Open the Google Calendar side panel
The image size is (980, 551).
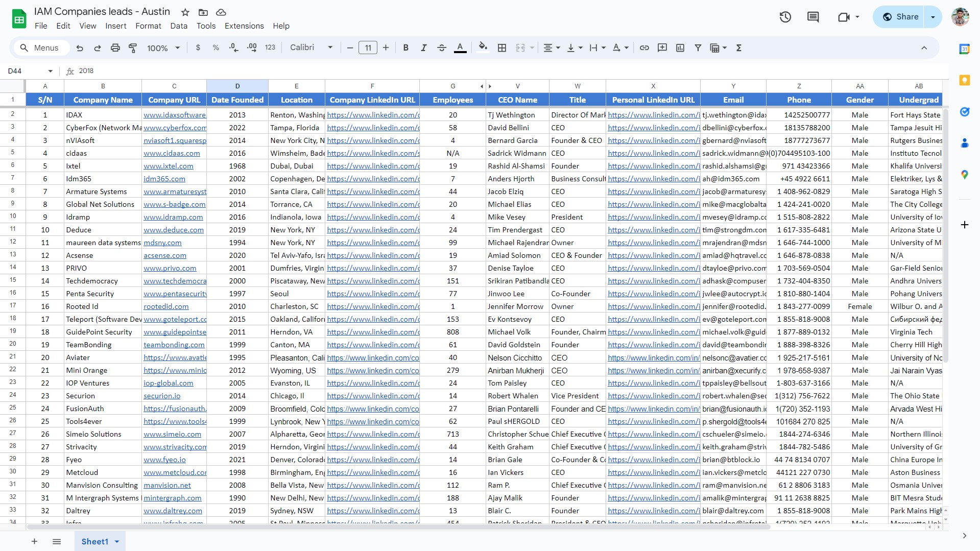[x=964, y=49]
